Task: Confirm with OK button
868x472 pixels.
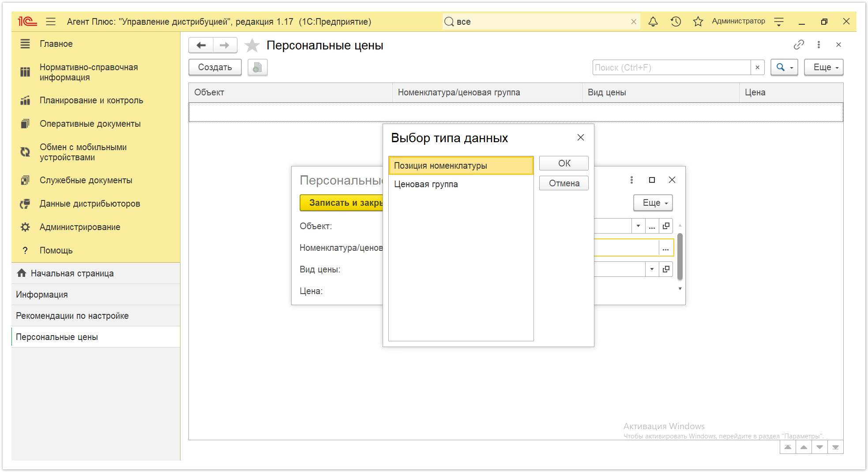Action: coord(564,163)
